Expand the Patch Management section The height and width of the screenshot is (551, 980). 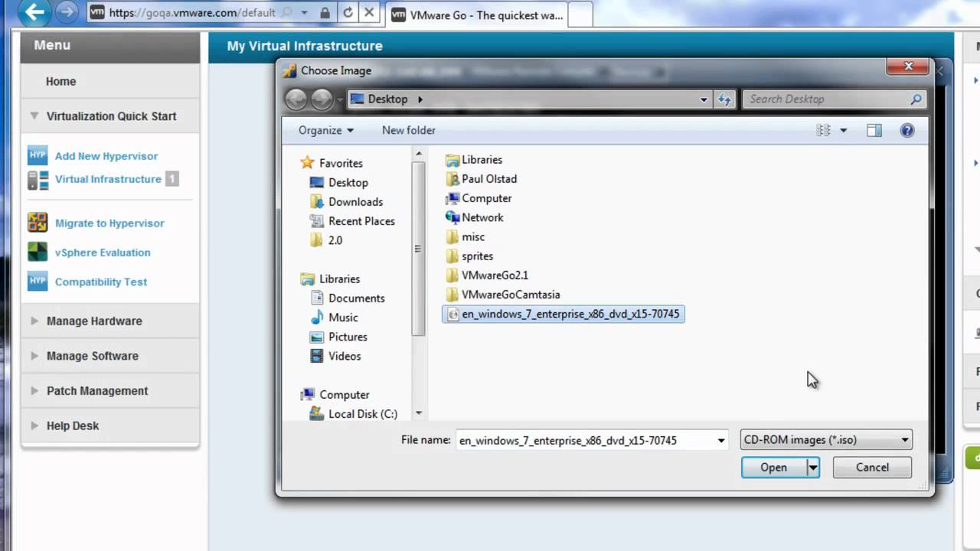(34, 390)
